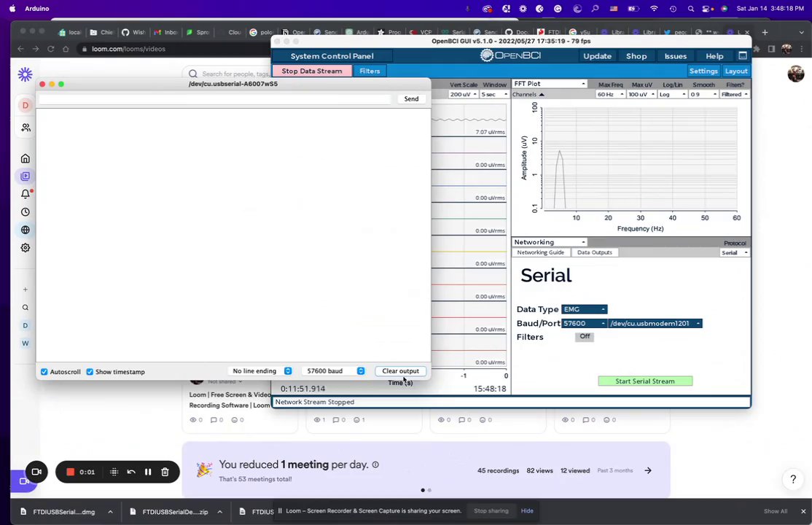This screenshot has height=525, width=812.
Task: Open the 57600 baud dropdown in Serial Monitor
Action: 334,371
